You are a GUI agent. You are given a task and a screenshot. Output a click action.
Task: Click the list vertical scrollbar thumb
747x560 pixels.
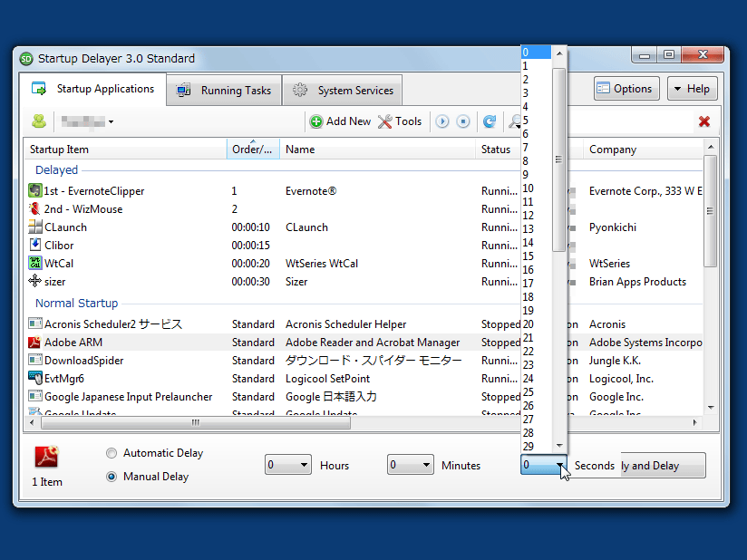[x=710, y=210]
